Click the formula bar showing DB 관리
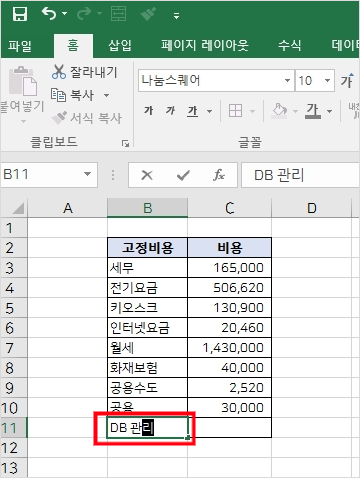This screenshot has height=478, width=360. point(300,175)
